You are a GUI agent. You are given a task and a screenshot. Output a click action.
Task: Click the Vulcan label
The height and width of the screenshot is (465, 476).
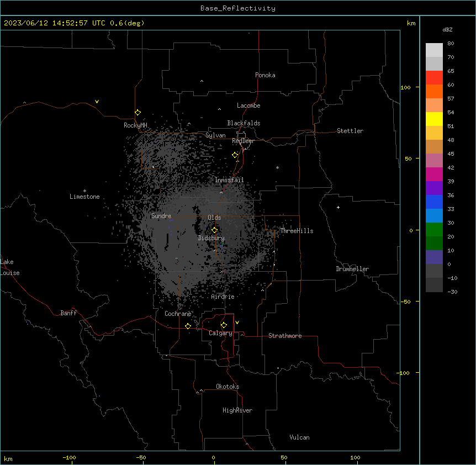(299, 437)
